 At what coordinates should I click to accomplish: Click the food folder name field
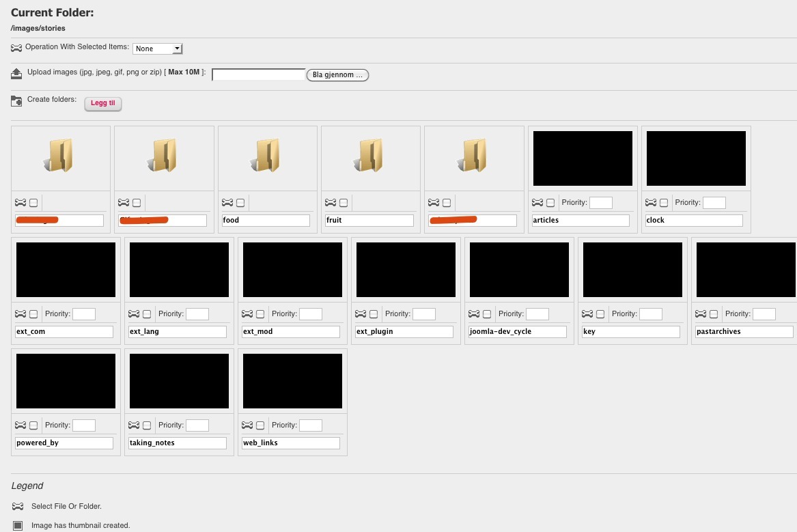266,221
